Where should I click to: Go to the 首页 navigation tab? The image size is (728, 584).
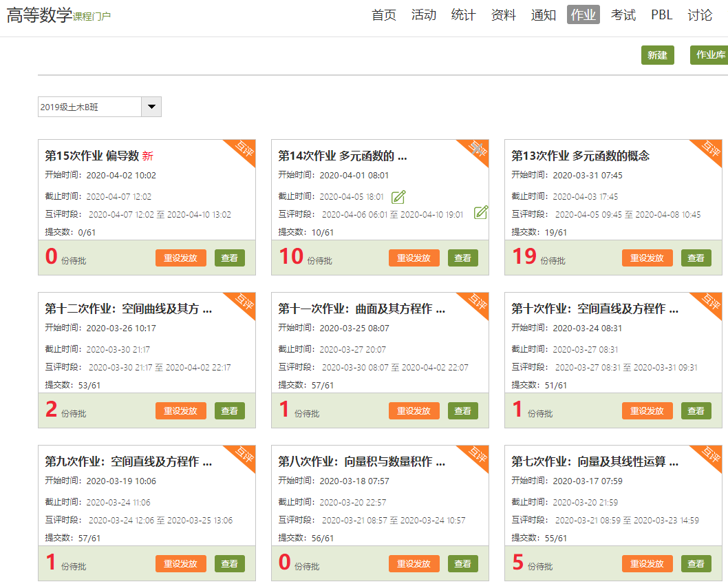[384, 15]
